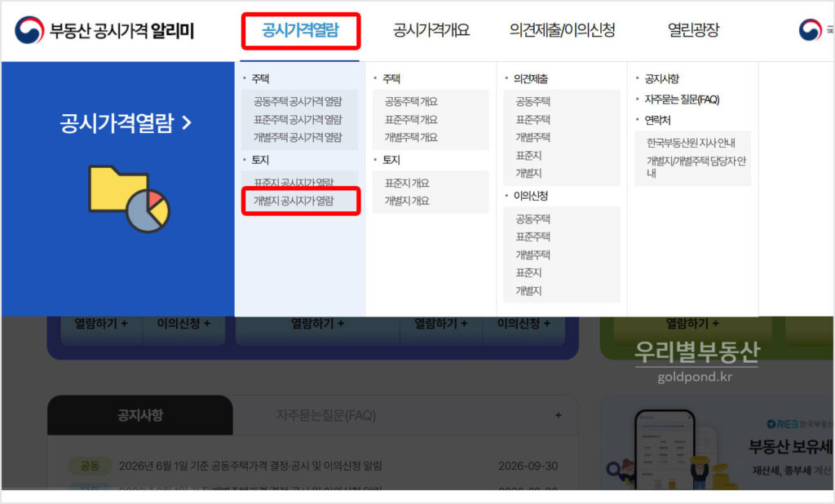Select 표준지 개요 submenu item
835x504 pixels.
point(407,183)
